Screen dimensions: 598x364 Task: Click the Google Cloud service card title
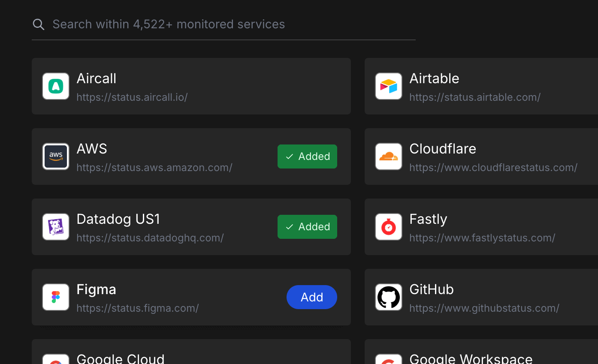tap(121, 358)
